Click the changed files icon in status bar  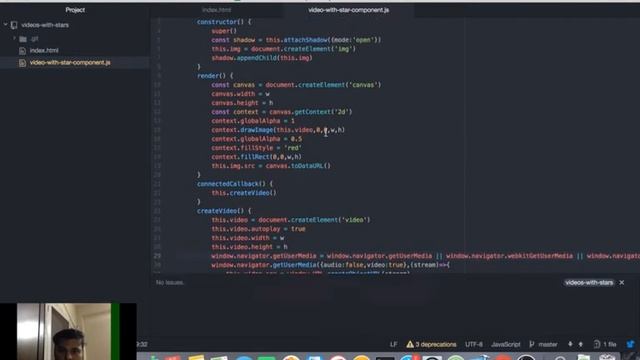(x=597, y=344)
